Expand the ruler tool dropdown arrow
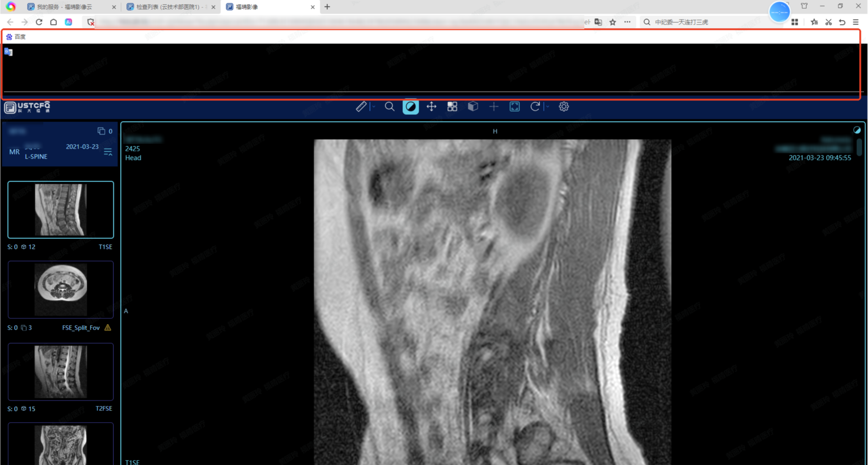 pyautogui.click(x=374, y=107)
